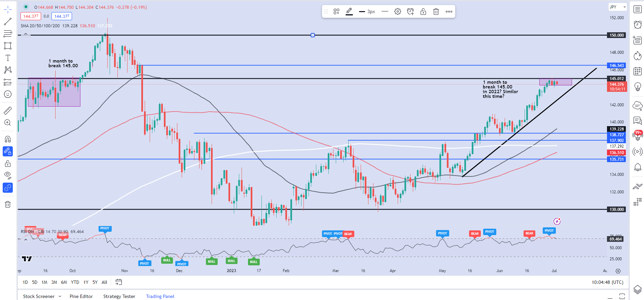Maximize the bottom panel
This screenshot has height=300, width=644.
(622, 296)
